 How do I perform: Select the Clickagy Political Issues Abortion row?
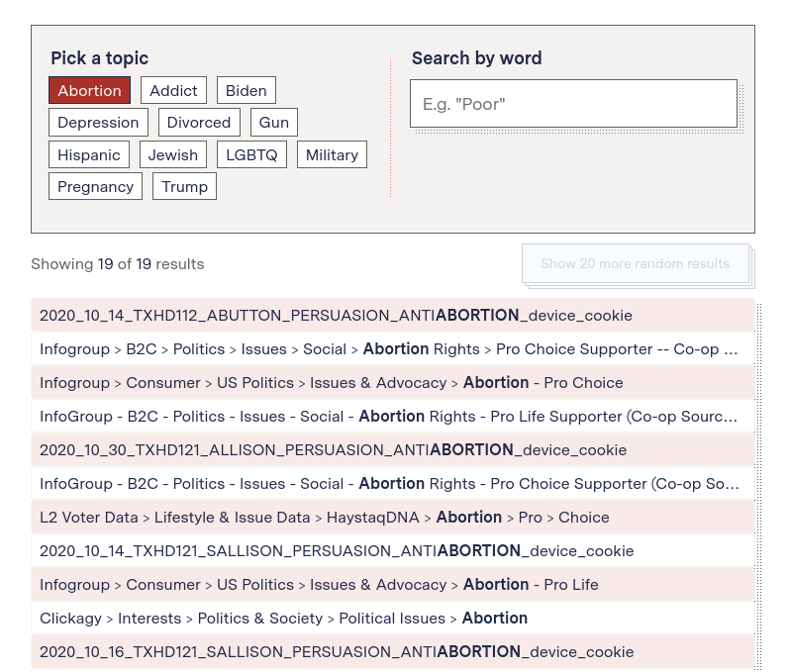[x=393, y=619]
